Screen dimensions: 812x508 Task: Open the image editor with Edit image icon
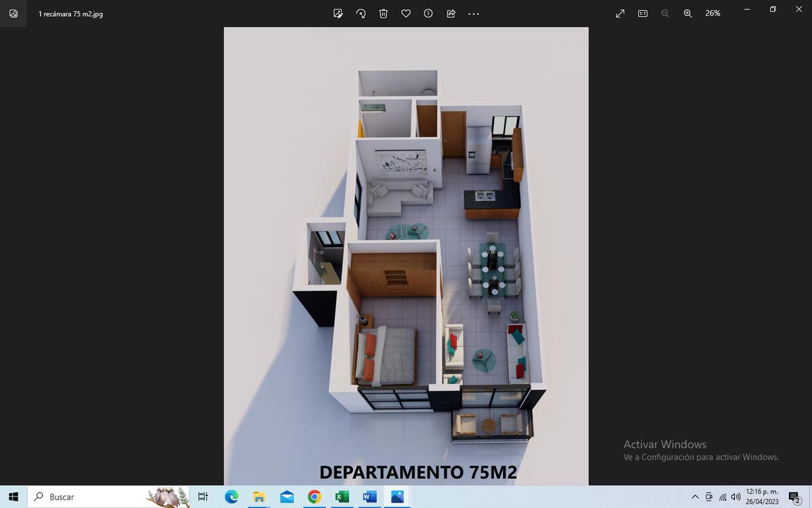[x=338, y=14]
